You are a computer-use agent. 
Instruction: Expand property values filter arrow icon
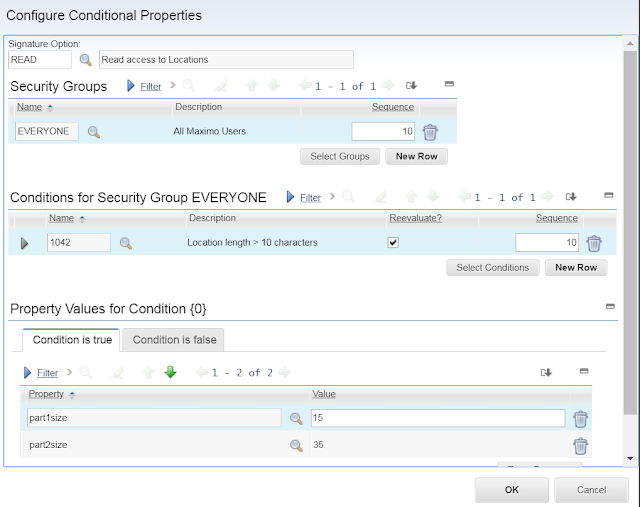tap(27, 372)
